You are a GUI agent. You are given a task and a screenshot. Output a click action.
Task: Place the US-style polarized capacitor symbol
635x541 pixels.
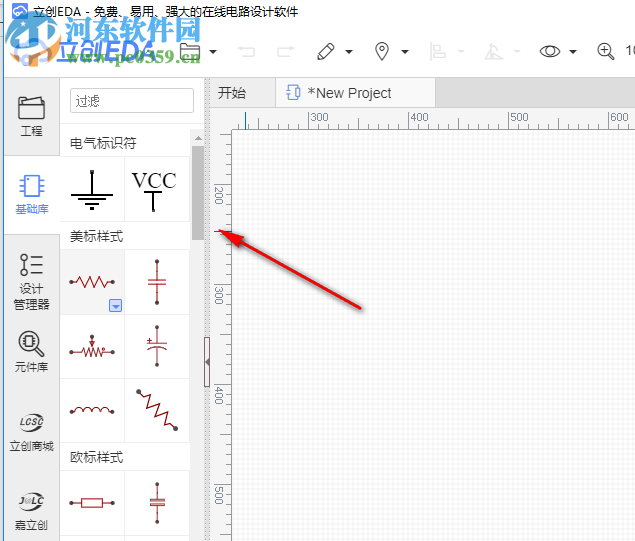pos(157,347)
